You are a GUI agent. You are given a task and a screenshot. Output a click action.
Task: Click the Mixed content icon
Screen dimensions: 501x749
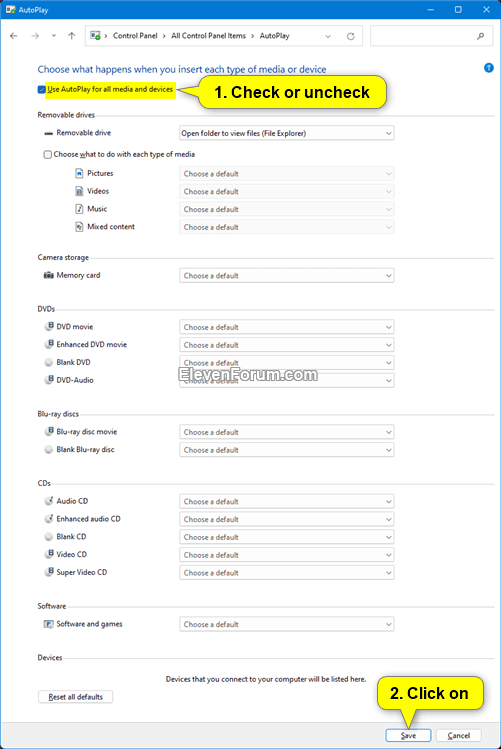click(x=79, y=227)
